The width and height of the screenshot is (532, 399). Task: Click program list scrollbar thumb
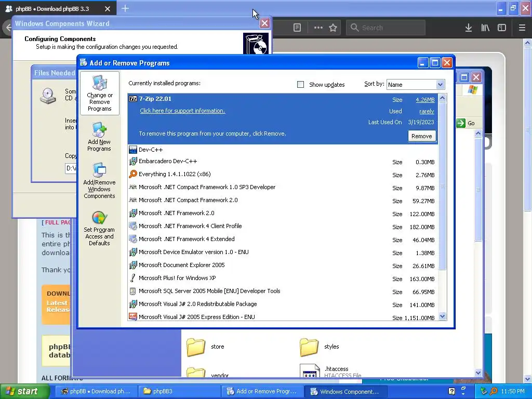tap(442, 187)
